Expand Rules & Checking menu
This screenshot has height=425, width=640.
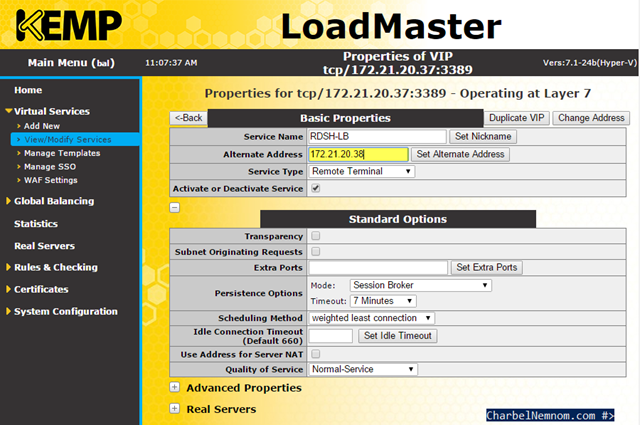click(8, 267)
